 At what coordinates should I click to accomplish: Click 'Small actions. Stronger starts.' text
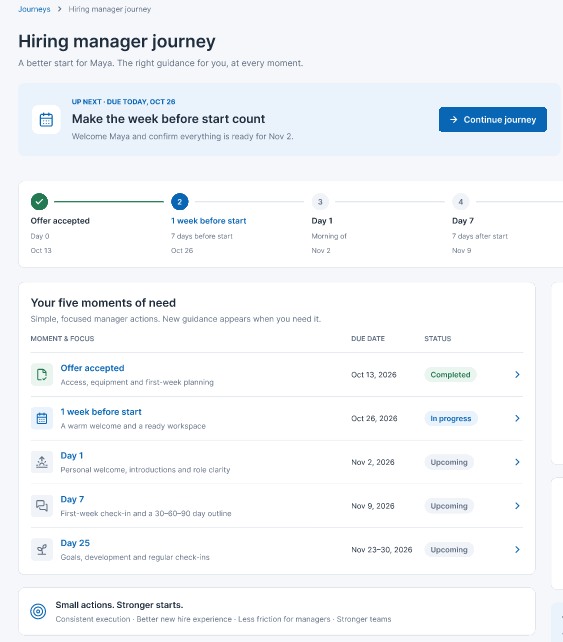(119, 605)
